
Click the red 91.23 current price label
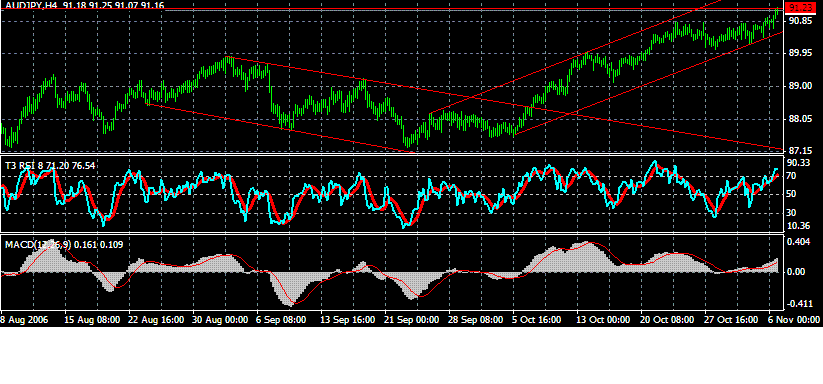point(801,8)
